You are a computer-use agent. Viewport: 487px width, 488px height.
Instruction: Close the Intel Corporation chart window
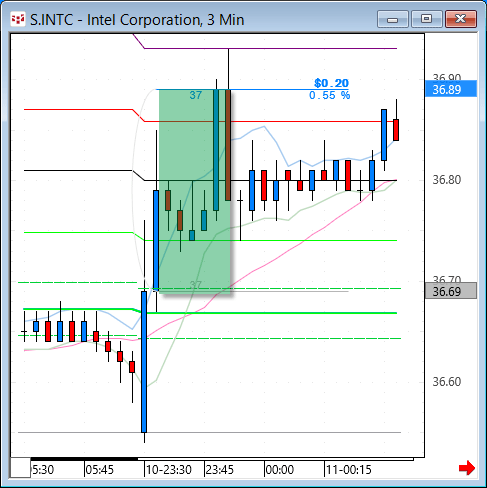click(461, 19)
